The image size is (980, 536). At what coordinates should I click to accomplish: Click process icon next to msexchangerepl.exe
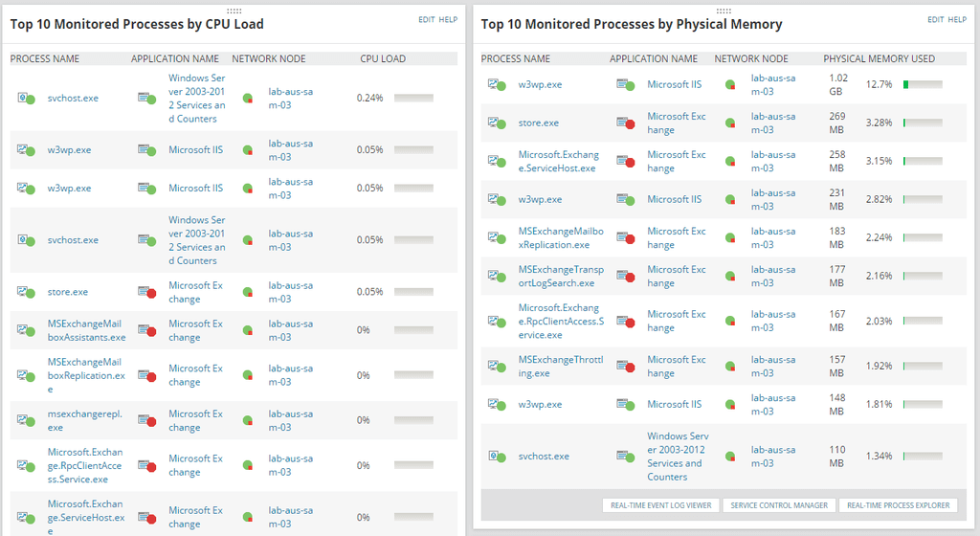[x=26, y=420]
